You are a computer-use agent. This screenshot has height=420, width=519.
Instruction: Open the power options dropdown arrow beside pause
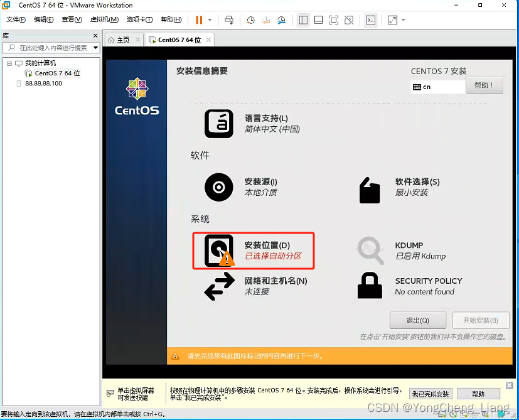click(210, 20)
